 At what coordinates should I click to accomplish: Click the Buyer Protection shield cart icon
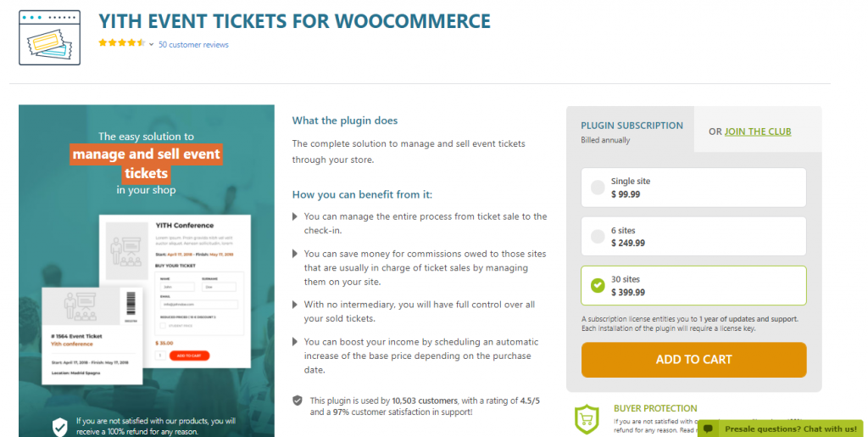[587, 419]
